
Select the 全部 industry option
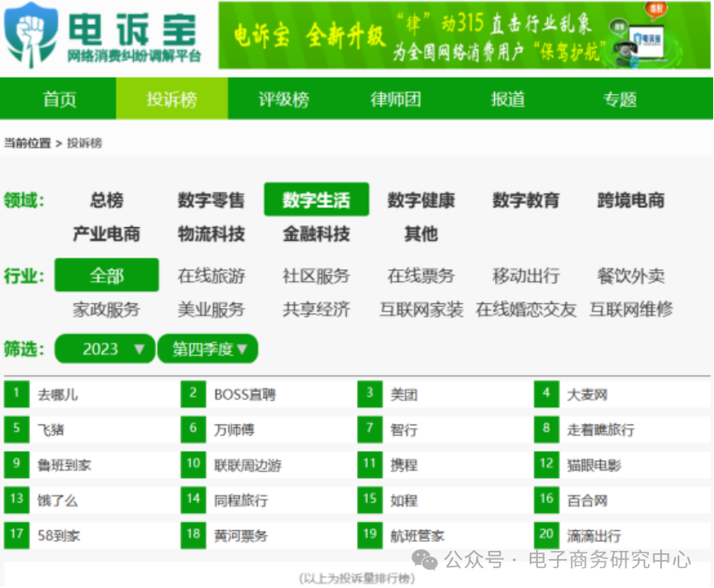[106, 274]
